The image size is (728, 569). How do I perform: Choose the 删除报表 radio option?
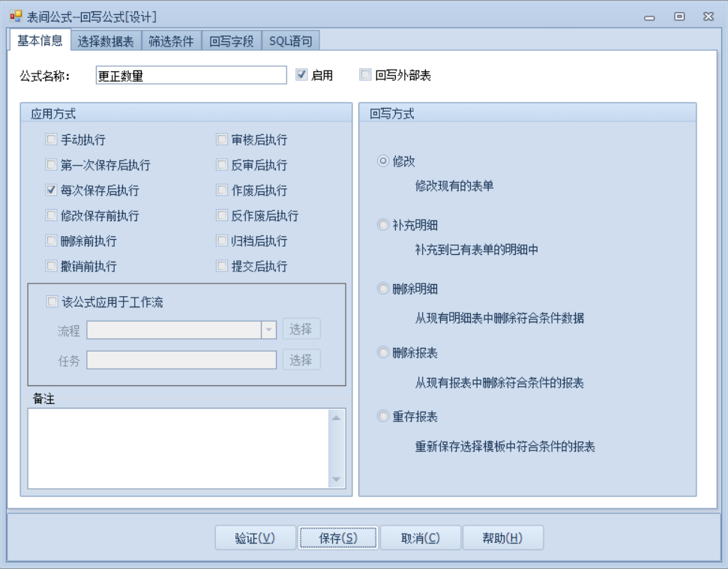pyautogui.click(x=383, y=352)
